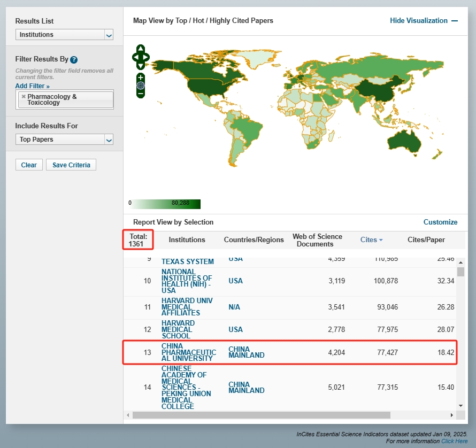Open the Include Results For dropdown
The image size is (476, 448).
pos(64,140)
